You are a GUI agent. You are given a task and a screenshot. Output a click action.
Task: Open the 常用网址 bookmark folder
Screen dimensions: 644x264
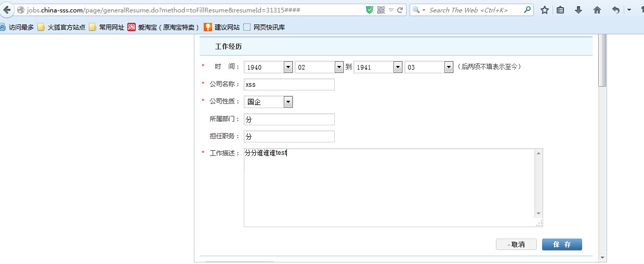(x=107, y=27)
